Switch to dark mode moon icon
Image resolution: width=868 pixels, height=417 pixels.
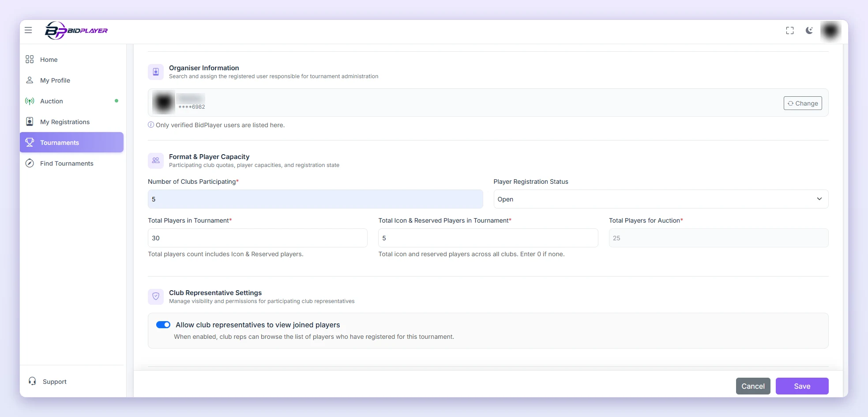(809, 30)
